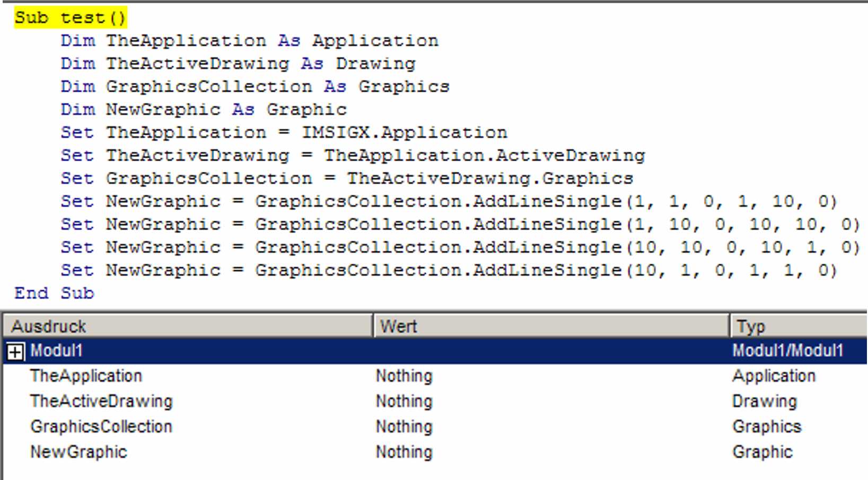Click TheApplication.ActiveDrawing in the code
This screenshot has width=868, height=480.
[x=484, y=155]
